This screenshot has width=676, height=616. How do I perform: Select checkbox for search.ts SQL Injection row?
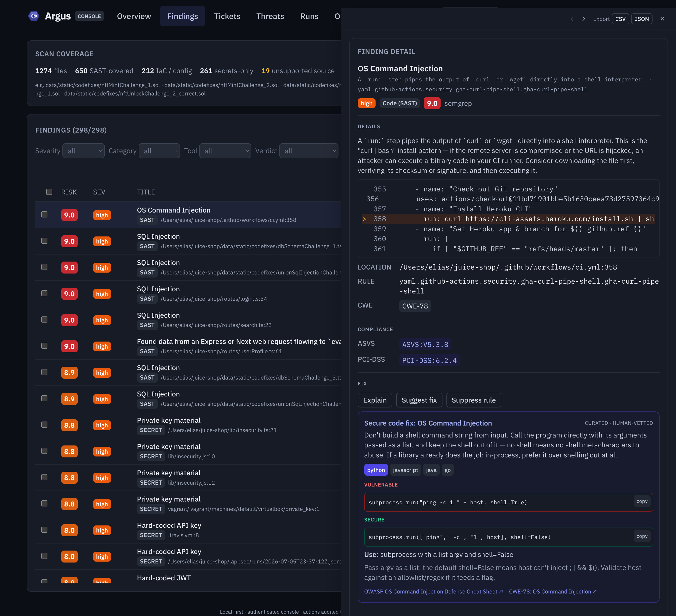pyautogui.click(x=44, y=319)
